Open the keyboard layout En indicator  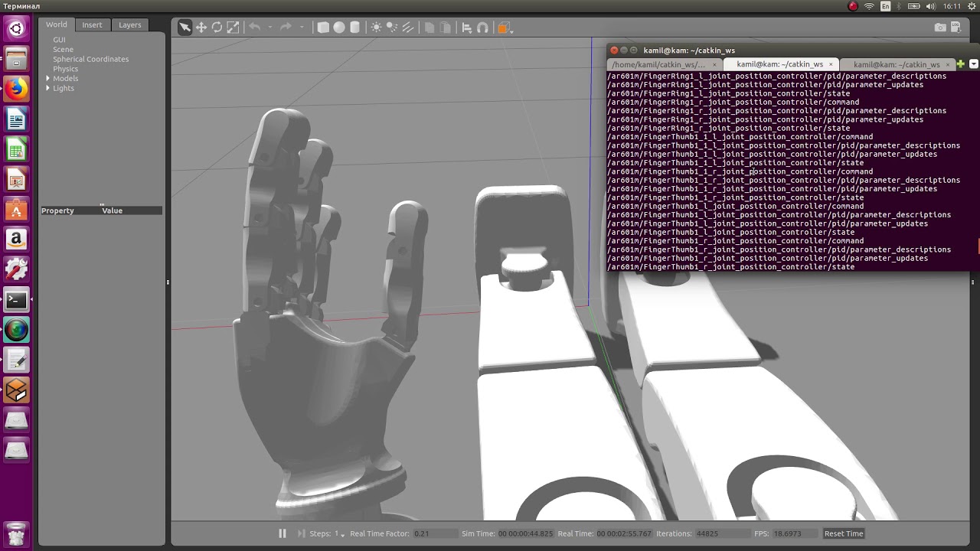coord(886,6)
